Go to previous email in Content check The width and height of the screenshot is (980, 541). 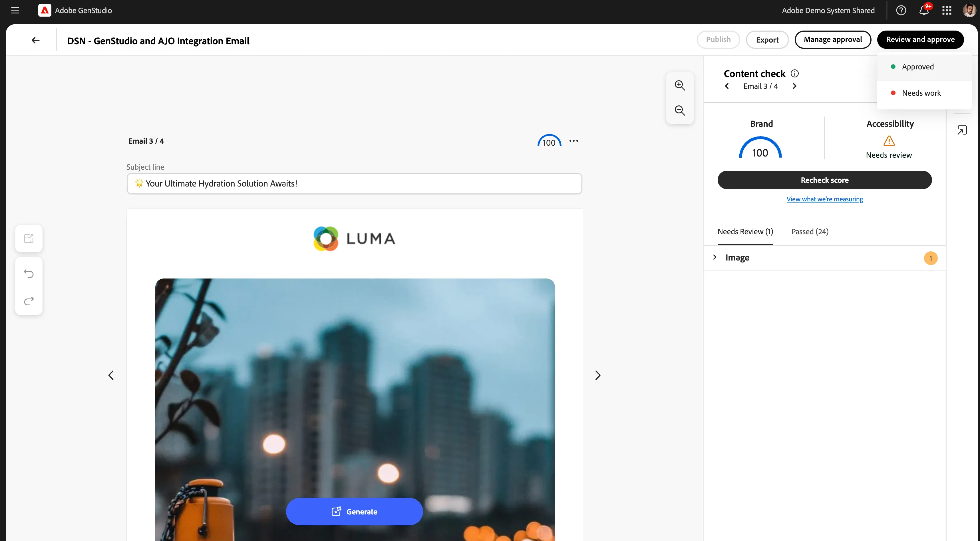point(727,86)
